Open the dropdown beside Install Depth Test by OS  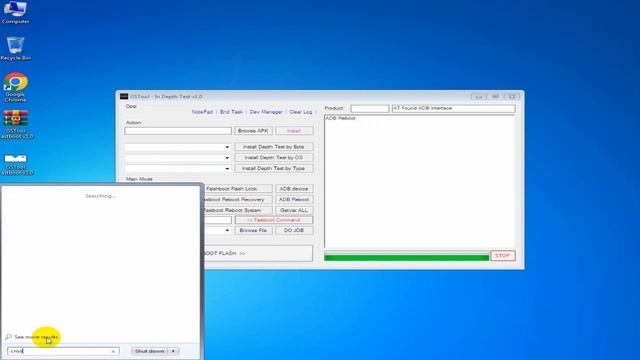[227, 158]
